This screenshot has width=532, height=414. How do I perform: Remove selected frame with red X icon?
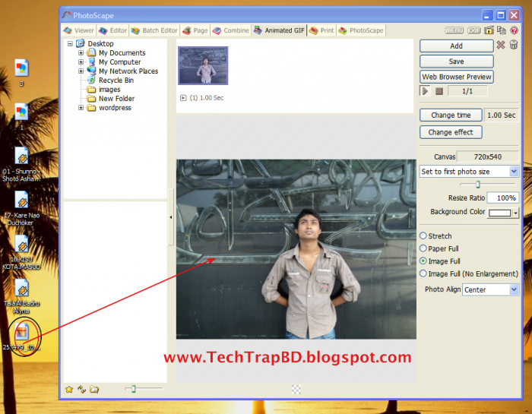click(x=501, y=45)
